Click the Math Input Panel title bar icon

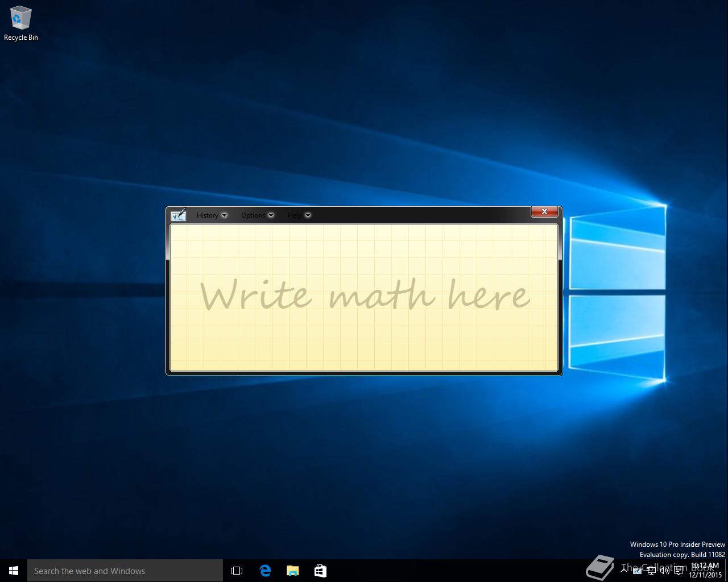tap(178, 215)
